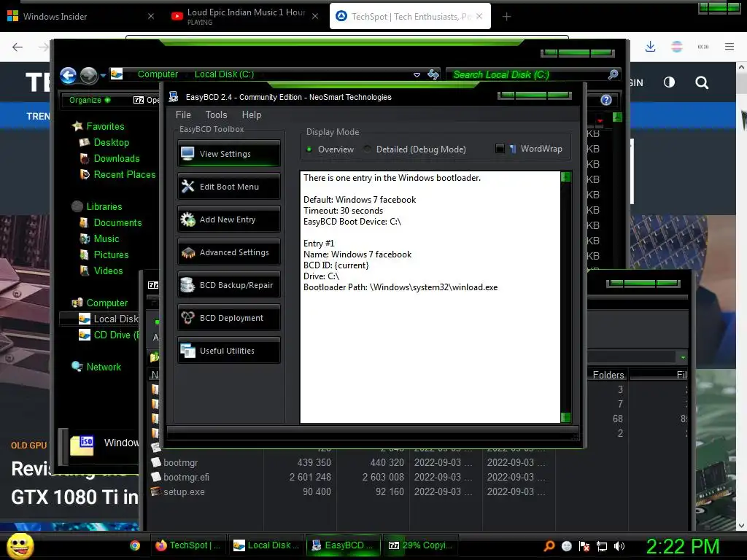This screenshot has height=560, width=747.
Task: Open BCD Backup/Repair section
Action: [x=228, y=285]
